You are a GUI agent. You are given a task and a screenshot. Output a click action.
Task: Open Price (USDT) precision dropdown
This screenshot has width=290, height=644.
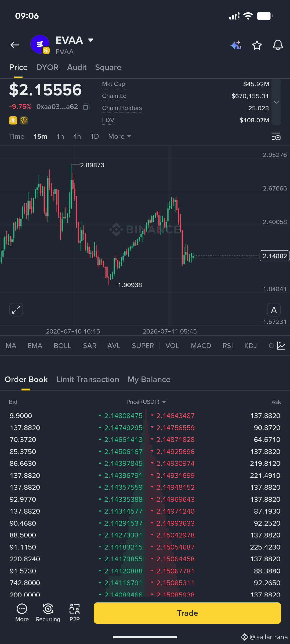(146, 402)
